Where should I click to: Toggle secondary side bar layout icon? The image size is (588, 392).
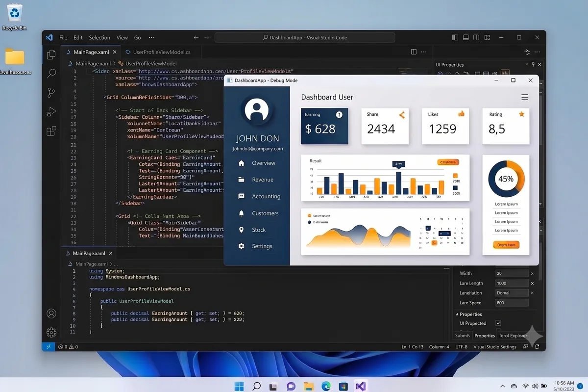point(476,37)
